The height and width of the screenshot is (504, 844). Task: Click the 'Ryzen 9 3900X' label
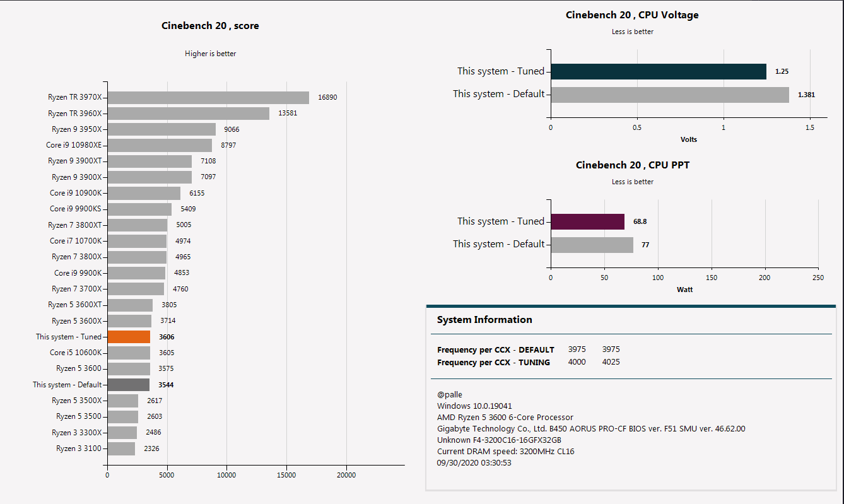coord(76,177)
